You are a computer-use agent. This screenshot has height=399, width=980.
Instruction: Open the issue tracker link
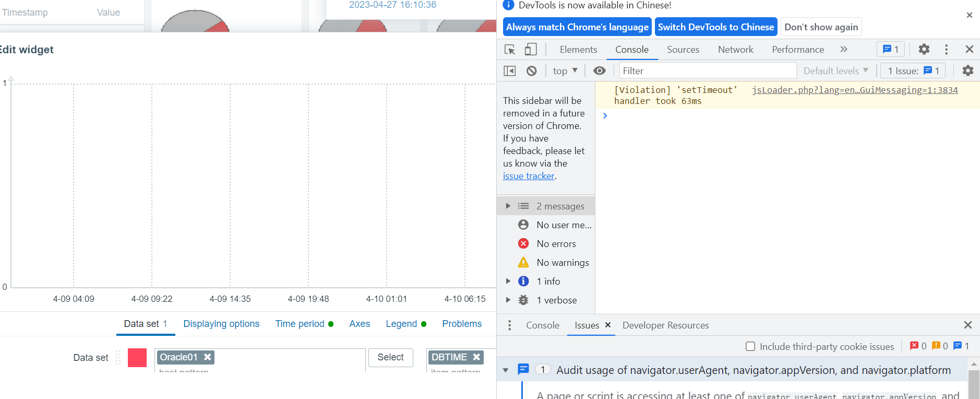coord(529,176)
